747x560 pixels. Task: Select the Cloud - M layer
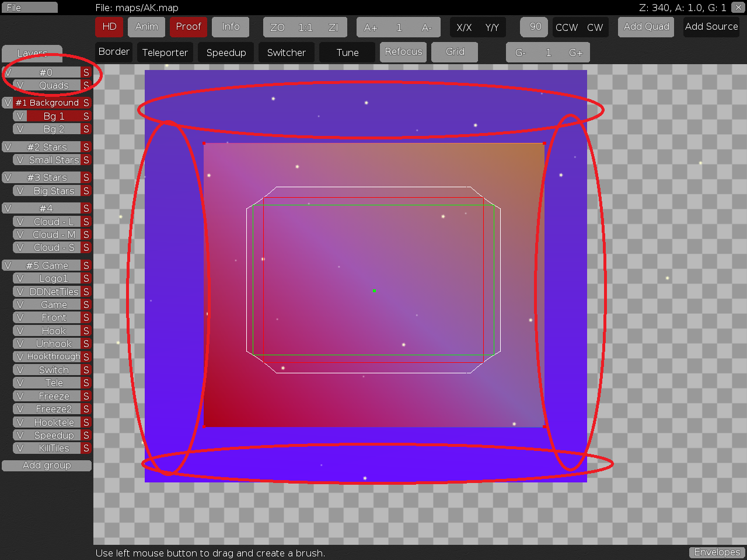(x=54, y=235)
